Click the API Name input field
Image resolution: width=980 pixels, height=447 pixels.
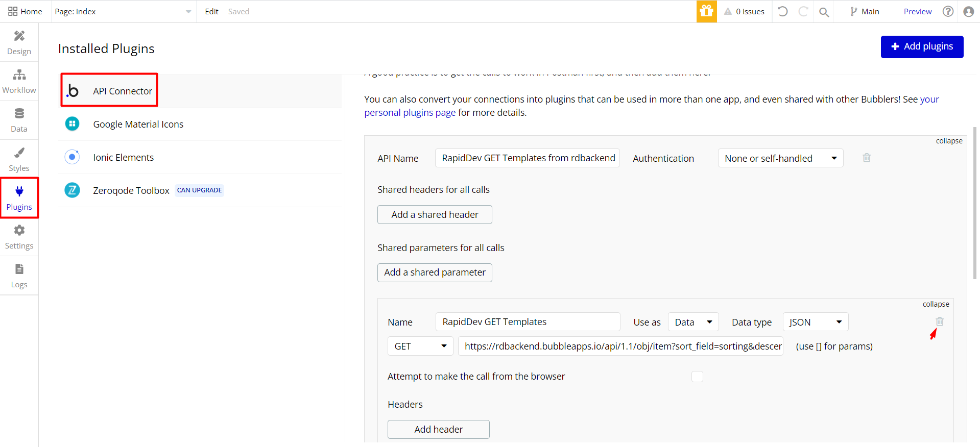click(527, 158)
